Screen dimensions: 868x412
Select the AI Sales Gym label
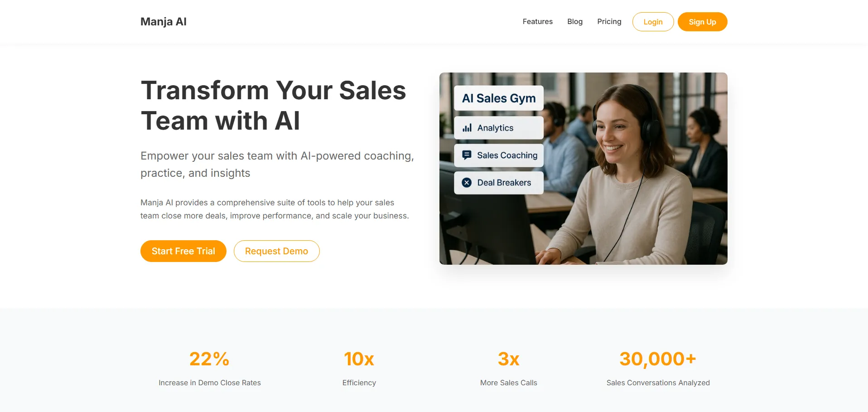(x=499, y=98)
